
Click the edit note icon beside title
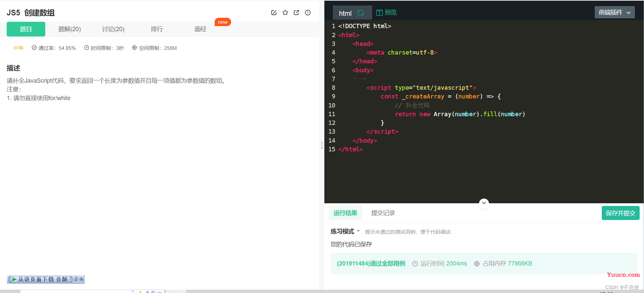tap(274, 13)
